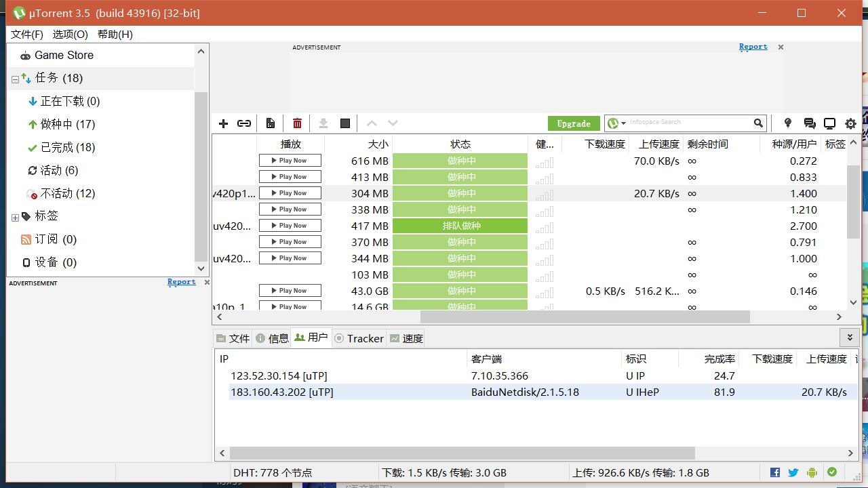Click the Add Torrent from URL link icon

pyautogui.click(x=244, y=123)
